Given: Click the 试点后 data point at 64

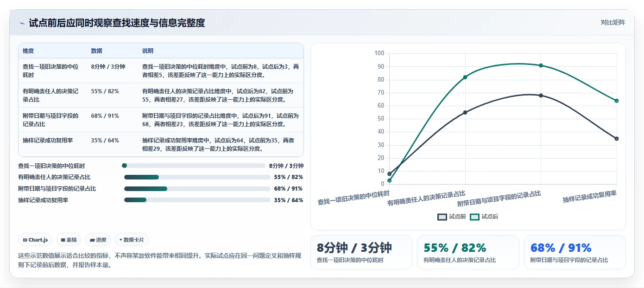Looking at the screenshot, I should click(x=617, y=101).
